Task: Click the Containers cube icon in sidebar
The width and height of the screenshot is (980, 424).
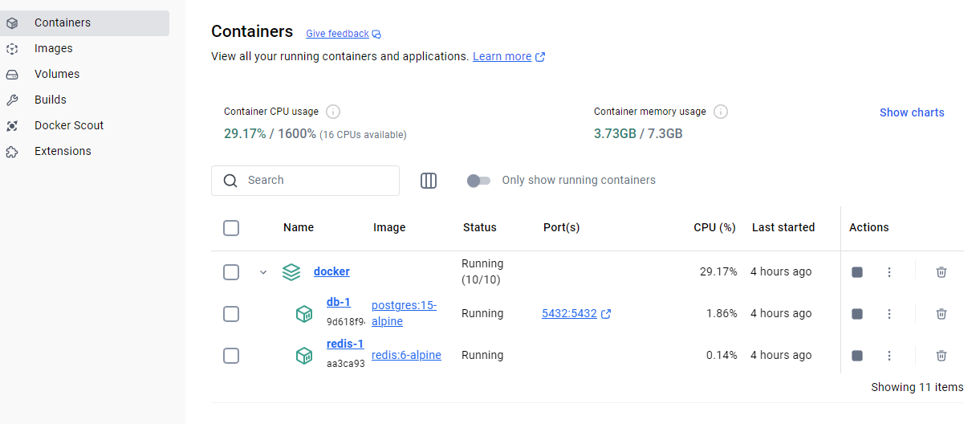Action: pyautogui.click(x=12, y=23)
